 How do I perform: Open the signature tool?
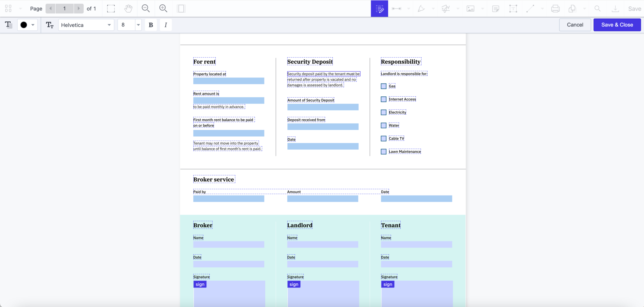(x=446, y=9)
